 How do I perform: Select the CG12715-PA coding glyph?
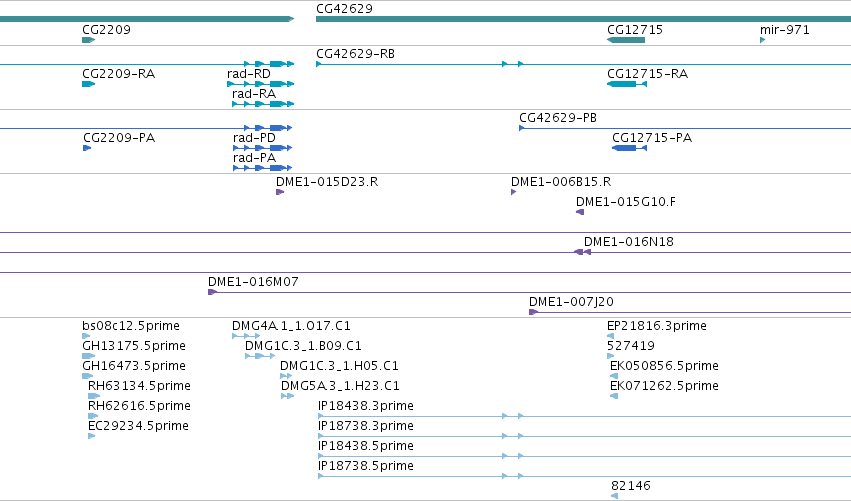click(x=629, y=148)
